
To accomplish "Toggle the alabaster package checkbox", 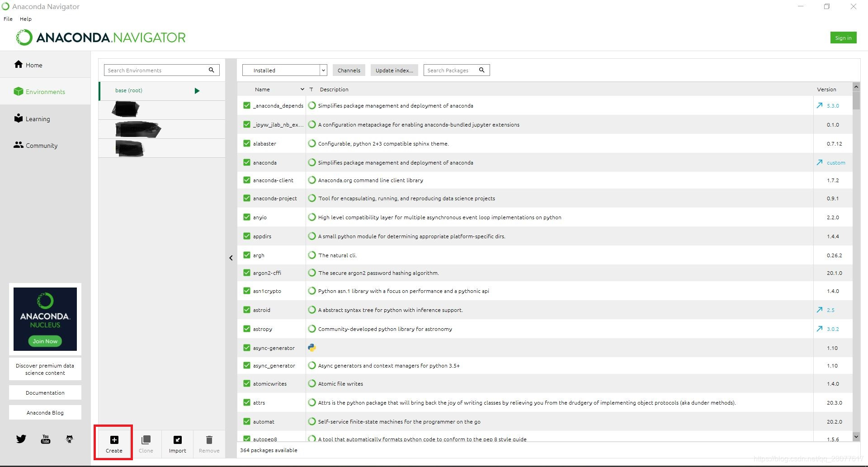I will [x=247, y=143].
